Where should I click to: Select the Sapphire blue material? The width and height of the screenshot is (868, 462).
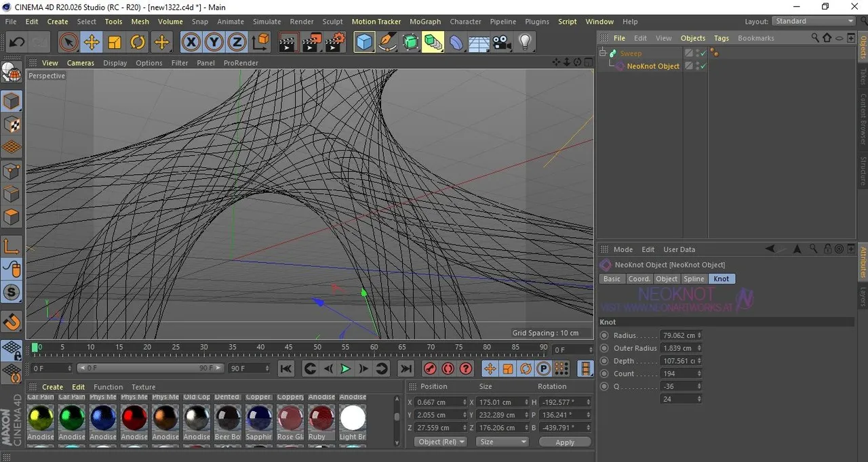click(x=258, y=418)
